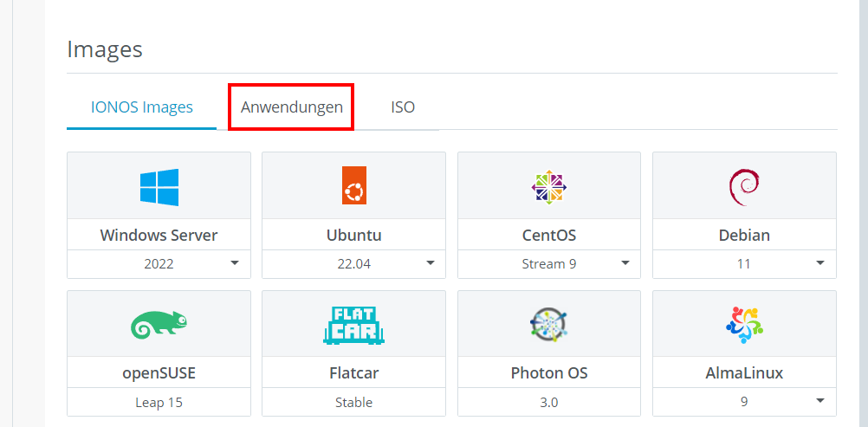The height and width of the screenshot is (427, 868).
Task: Click the green openSUSE chameleon icon
Action: 159,325
